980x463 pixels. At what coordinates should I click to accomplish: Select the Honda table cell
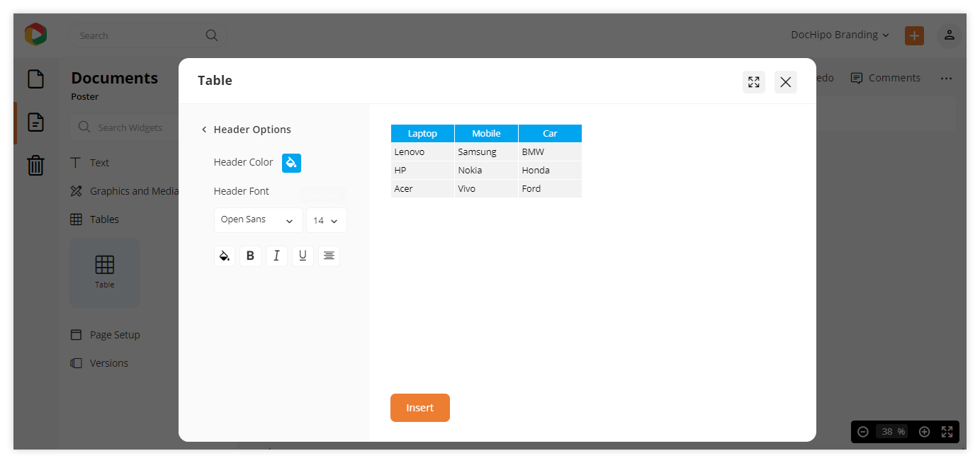[x=550, y=170]
